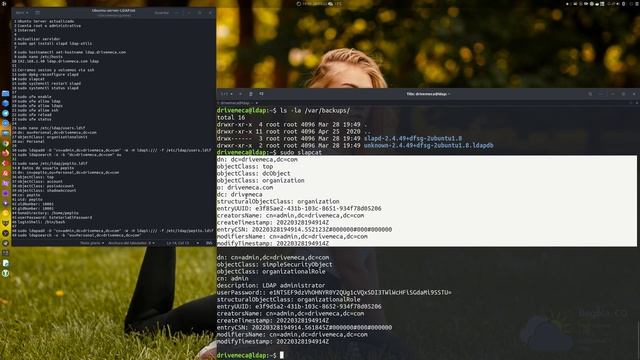Image resolution: width=640 pixels, height=360 pixels.
Task: Click the 'sudo slapcat' command in the terminal
Action: pos(301,152)
